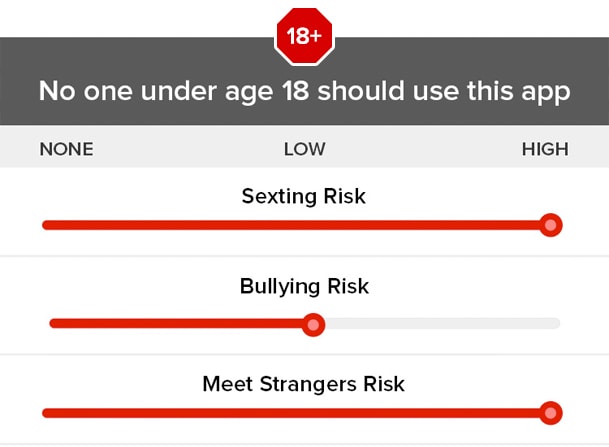Select the NONE scale label
609x447 pixels.
pyautogui.click(x=66, y=149)
